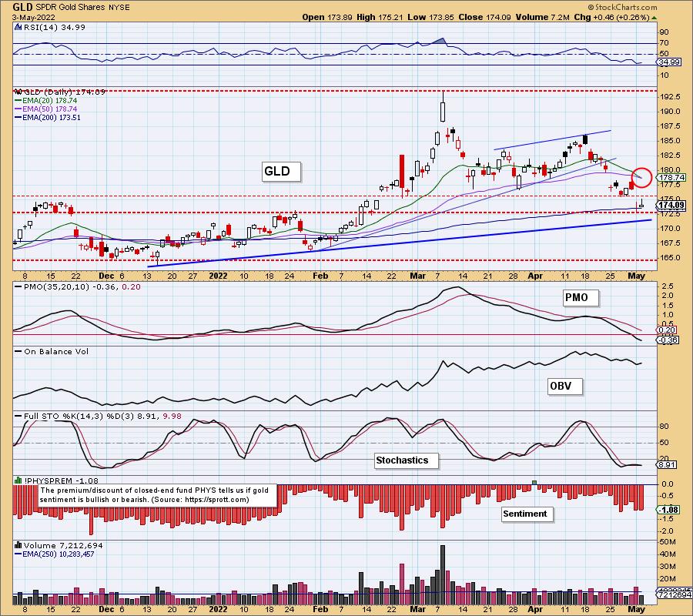Screen dimensions: 693x616
Task: Click the Sentiment annotation box
Action: coord(528,514)
